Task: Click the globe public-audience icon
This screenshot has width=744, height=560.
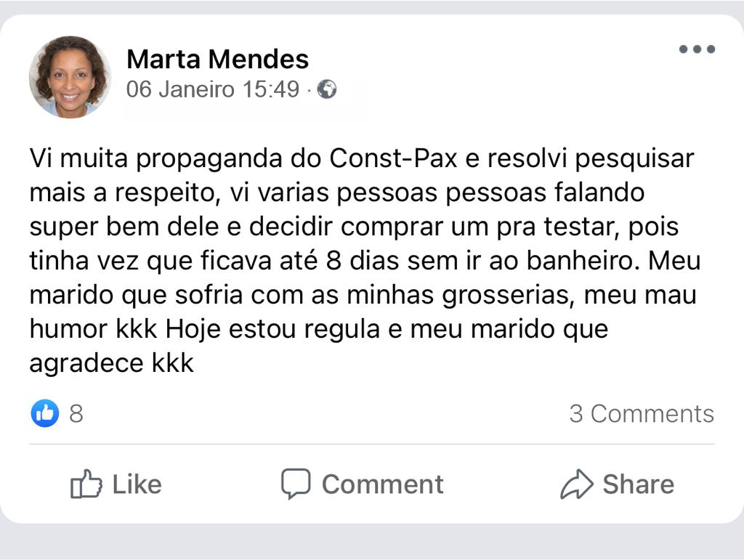Action: coord(328,89)
